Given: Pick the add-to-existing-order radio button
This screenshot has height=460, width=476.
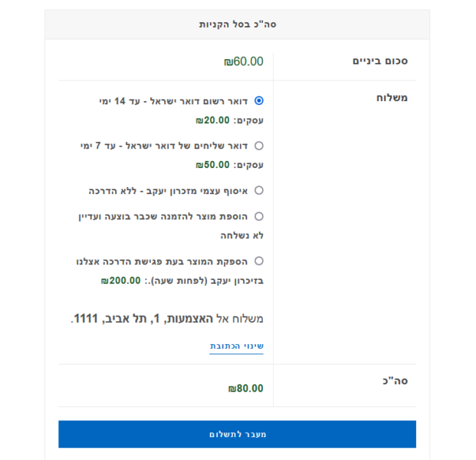Looking at the screenshot, I should tap(258, 216).
